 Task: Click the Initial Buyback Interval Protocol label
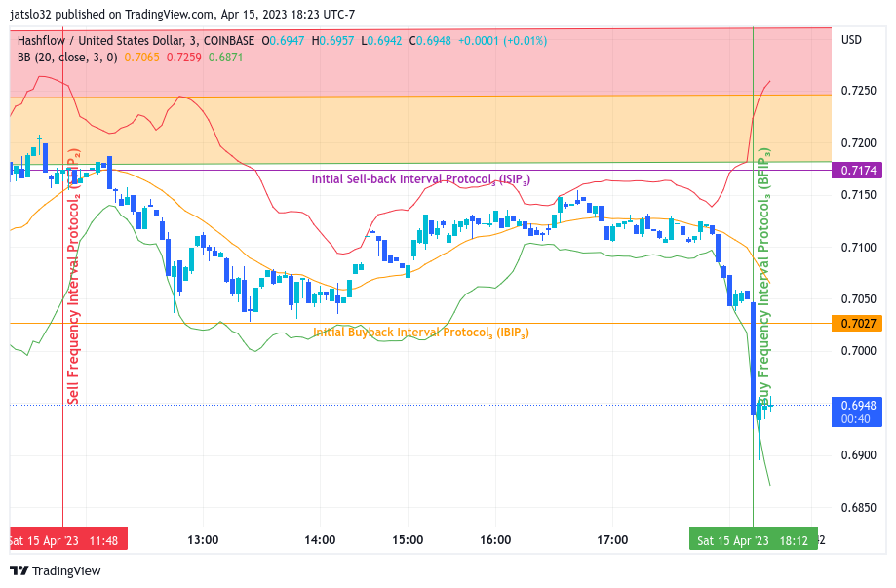click(420, 333)
